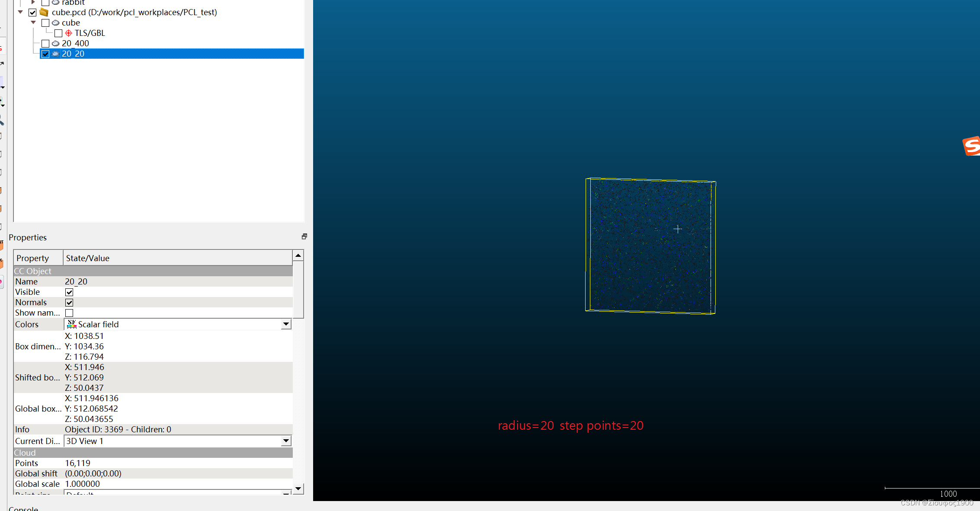Click the cloud icon beside 20_400
Screen dimensions: 980x511
click(55, 43)
